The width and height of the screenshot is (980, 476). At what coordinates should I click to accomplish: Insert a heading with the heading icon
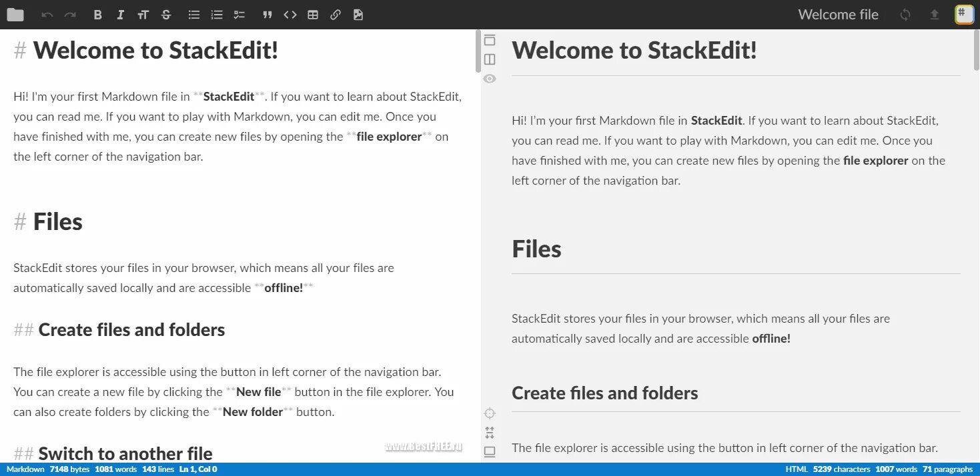pyautogui.click(x=143, y=15)
